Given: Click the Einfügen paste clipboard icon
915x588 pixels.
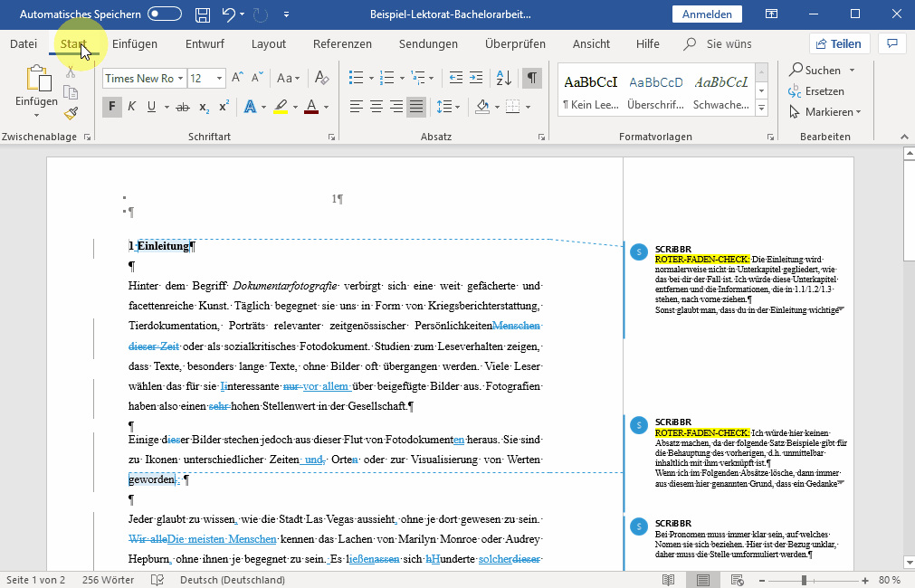Looking at the screenshot, I should click(x=37, y=79).
